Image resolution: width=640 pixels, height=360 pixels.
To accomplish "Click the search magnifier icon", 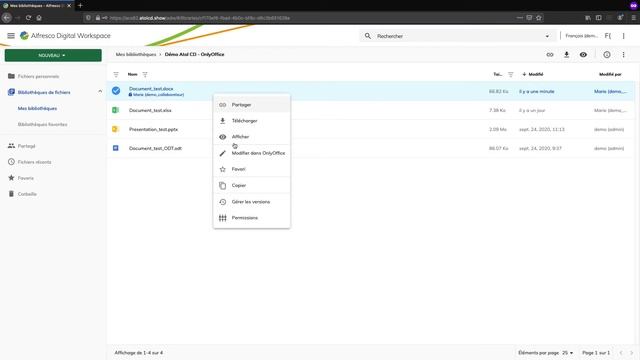I will (x=368, y=36).
